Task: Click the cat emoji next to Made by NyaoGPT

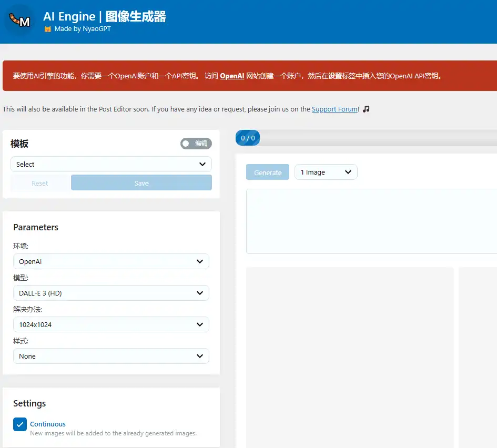Action: [48, 29]
